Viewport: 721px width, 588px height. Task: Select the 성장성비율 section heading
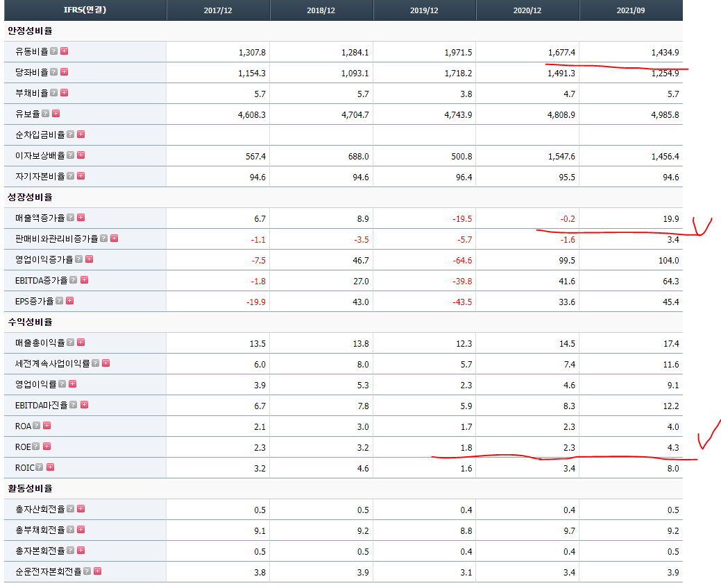pyautogui.click(x=30, y=197)
